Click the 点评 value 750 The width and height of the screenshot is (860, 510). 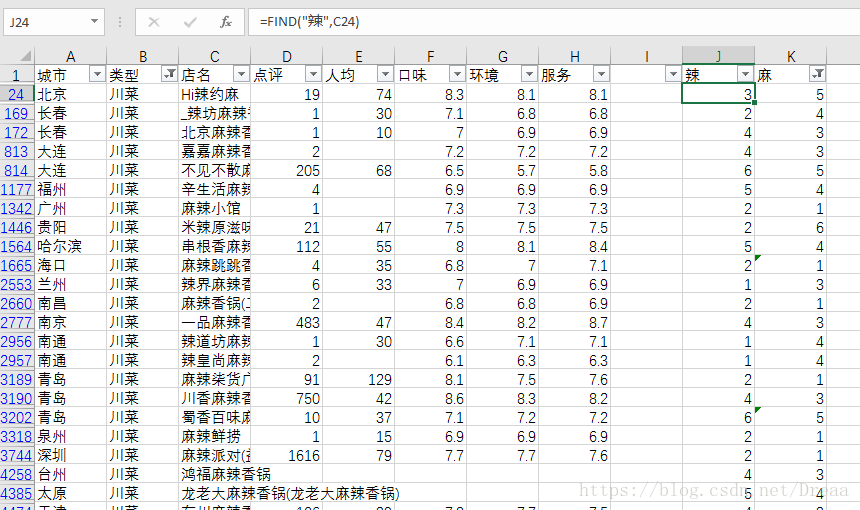286,398
